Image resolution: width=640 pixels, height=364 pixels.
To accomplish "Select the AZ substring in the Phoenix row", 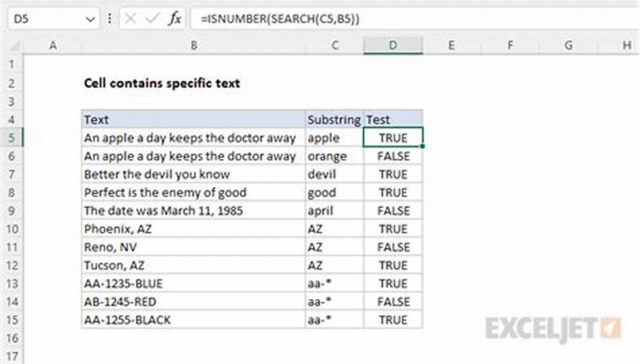I will coord(334,229).
